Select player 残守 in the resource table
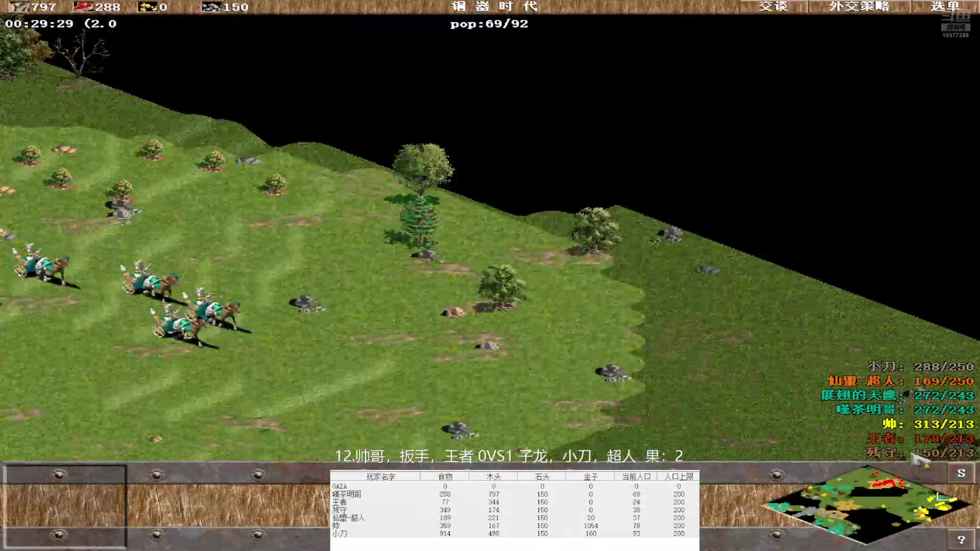The height and width of the screenshot is (551, 980). [x=339, y=510]
